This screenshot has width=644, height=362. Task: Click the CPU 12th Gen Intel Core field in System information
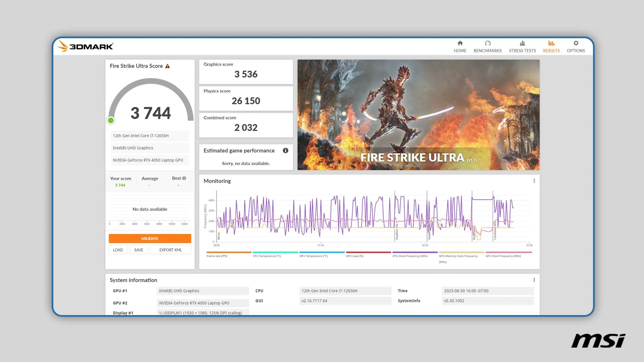(345, 291)
